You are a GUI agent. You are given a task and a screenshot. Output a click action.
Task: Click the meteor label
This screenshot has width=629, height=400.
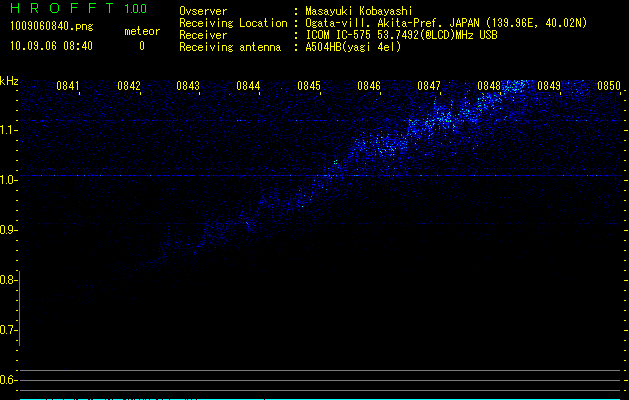[x=142, y=31]
